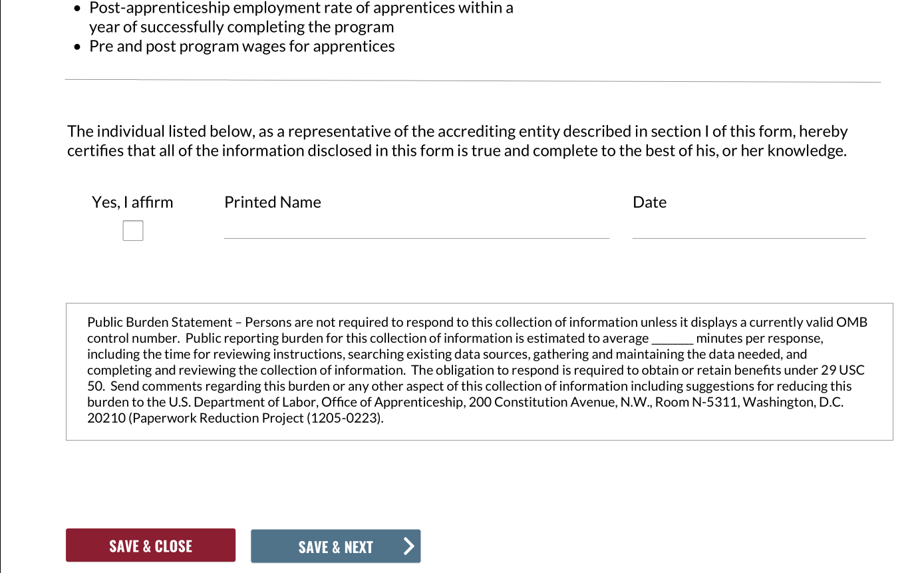The height and width of the screenshot is (573, 924).
Task: Click the bullet marker before "Pre and post"
Action: click(x=78, y=47)
